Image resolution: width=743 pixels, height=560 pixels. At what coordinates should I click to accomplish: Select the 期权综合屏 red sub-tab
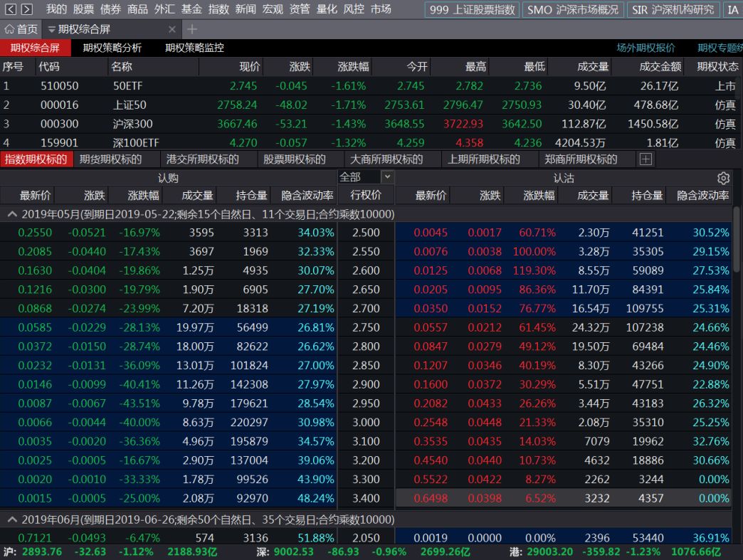(35, 48)
